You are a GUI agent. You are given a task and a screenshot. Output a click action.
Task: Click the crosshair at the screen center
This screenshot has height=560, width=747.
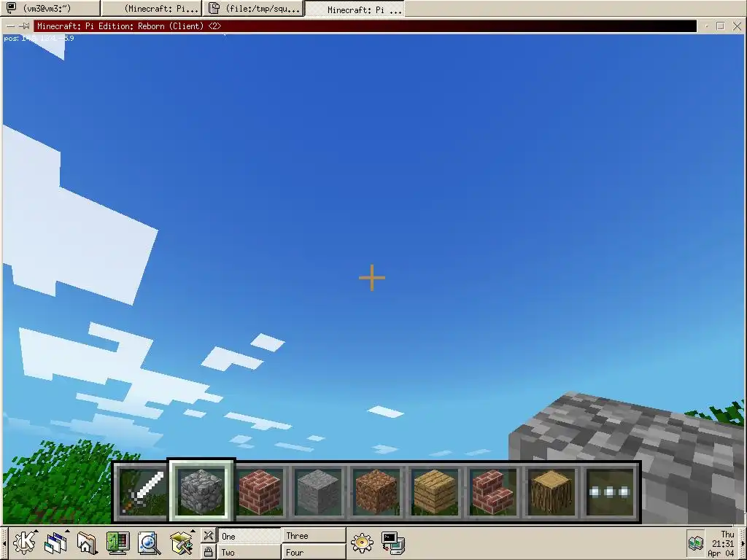click(372, 278)
